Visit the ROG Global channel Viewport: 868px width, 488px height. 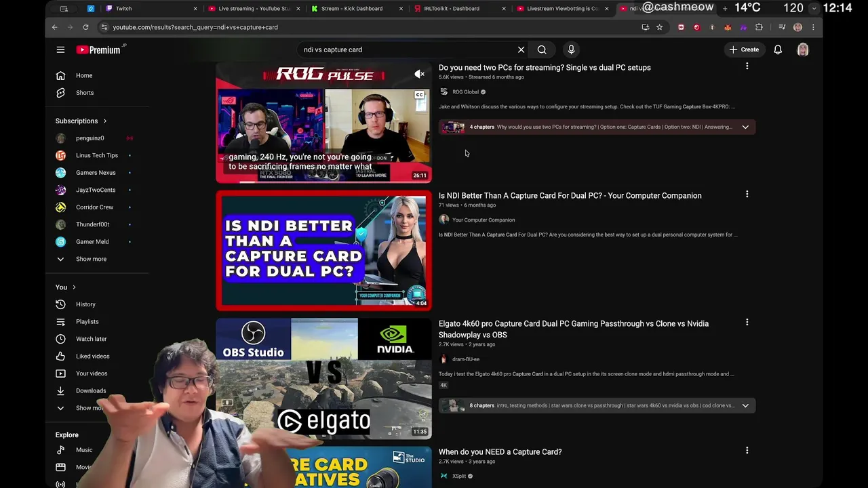point(465,92)
